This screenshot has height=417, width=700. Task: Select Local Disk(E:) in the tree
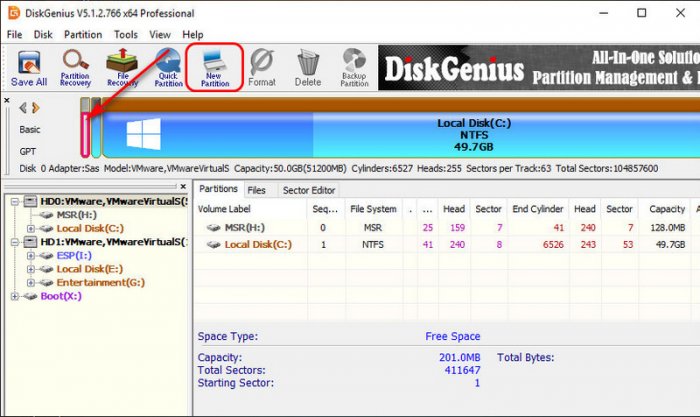point(89,269)
